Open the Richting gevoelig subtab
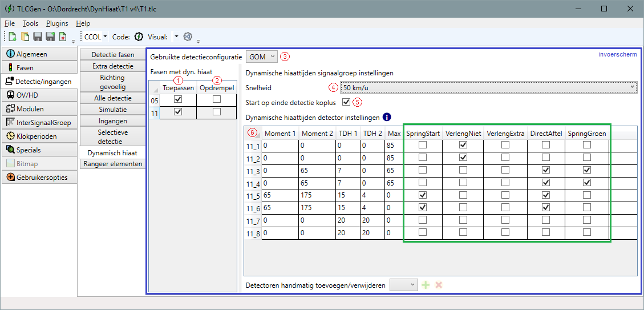Image resolution: width=644 pixels, height=310 pixels. pos(112,82)
